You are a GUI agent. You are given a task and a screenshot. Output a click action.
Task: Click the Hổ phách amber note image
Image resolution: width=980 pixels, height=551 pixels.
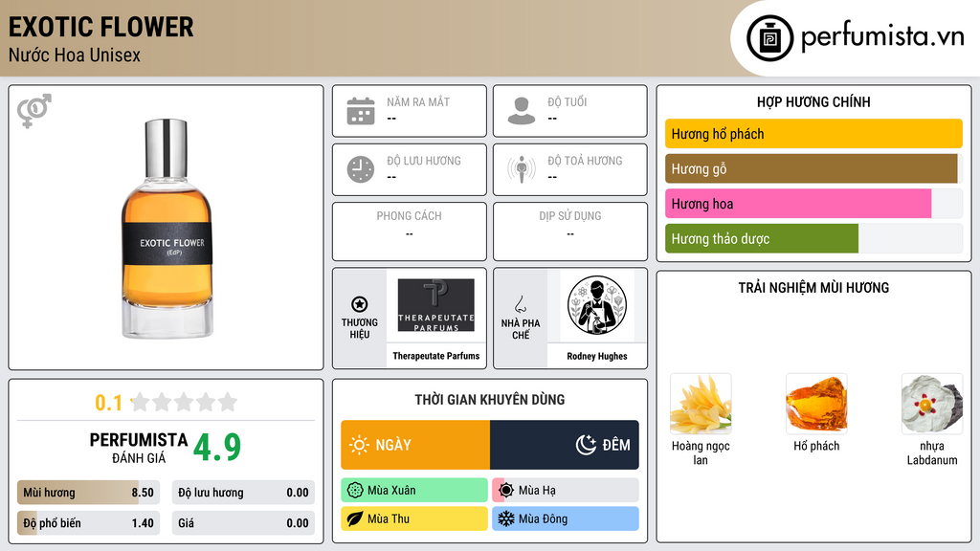pyautogui.click(x=816, y=404)
